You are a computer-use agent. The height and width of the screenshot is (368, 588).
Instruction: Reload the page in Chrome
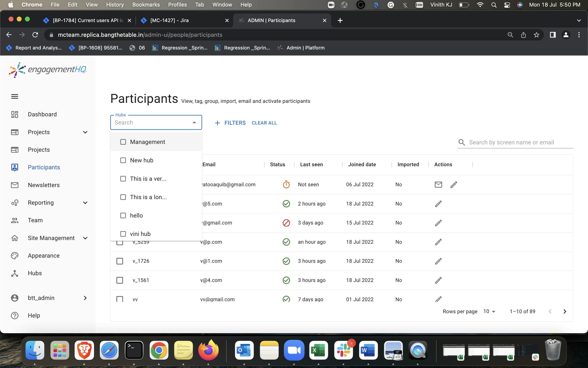coord(35,35)
